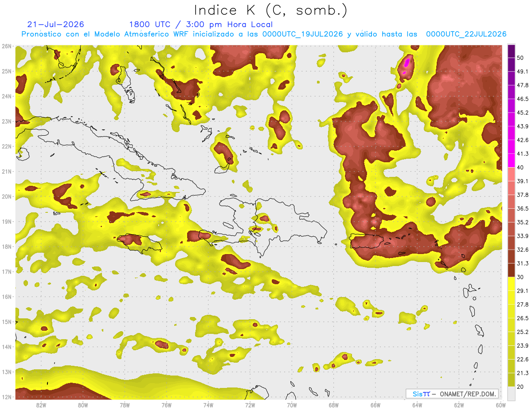Click color scale value "39.1"

coord(523,181)
